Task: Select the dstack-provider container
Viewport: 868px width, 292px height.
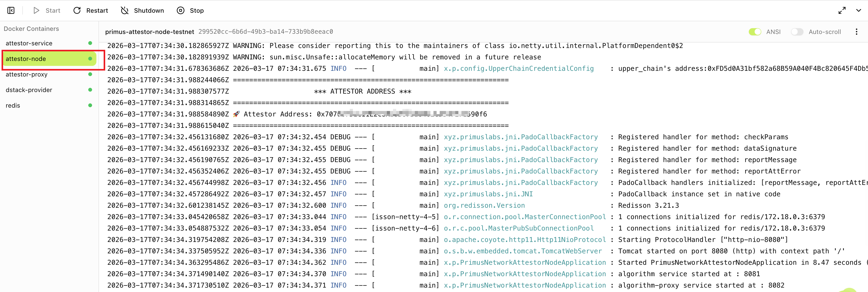Action: click(x=49, y=90)
